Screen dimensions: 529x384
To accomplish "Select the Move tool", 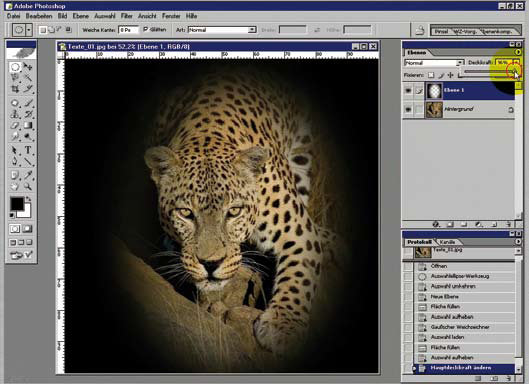I will click(28, 67).
